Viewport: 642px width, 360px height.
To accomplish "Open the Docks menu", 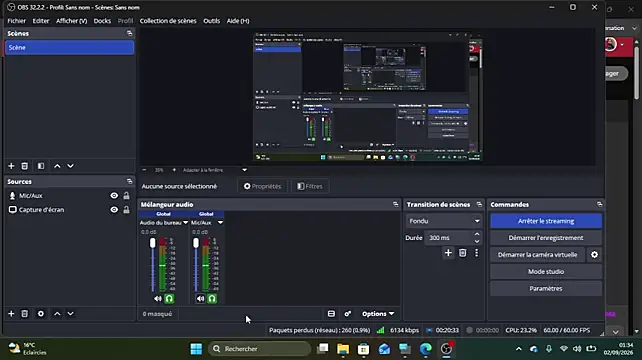I will pos(102,21).
